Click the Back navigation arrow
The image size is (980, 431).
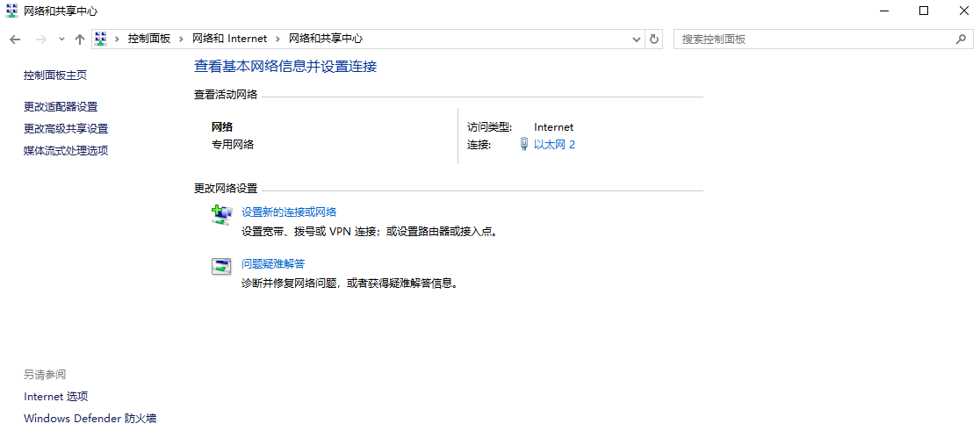15,40
